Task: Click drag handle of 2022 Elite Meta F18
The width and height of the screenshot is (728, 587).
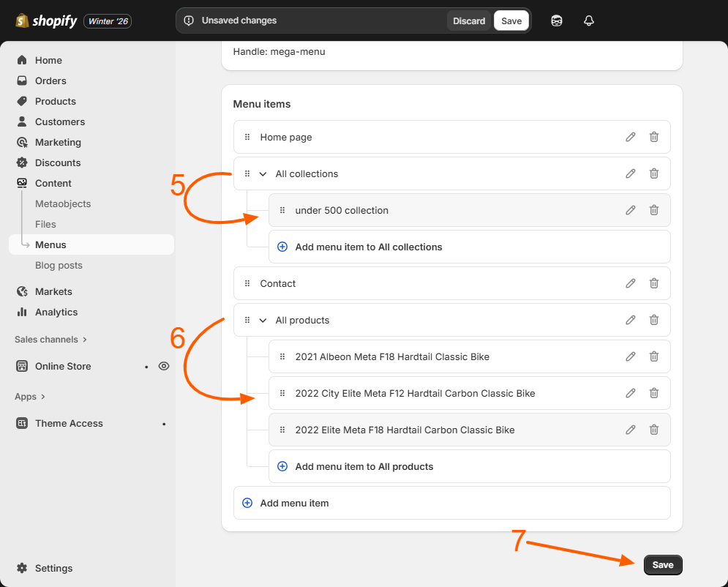Action: click(282, 430)
